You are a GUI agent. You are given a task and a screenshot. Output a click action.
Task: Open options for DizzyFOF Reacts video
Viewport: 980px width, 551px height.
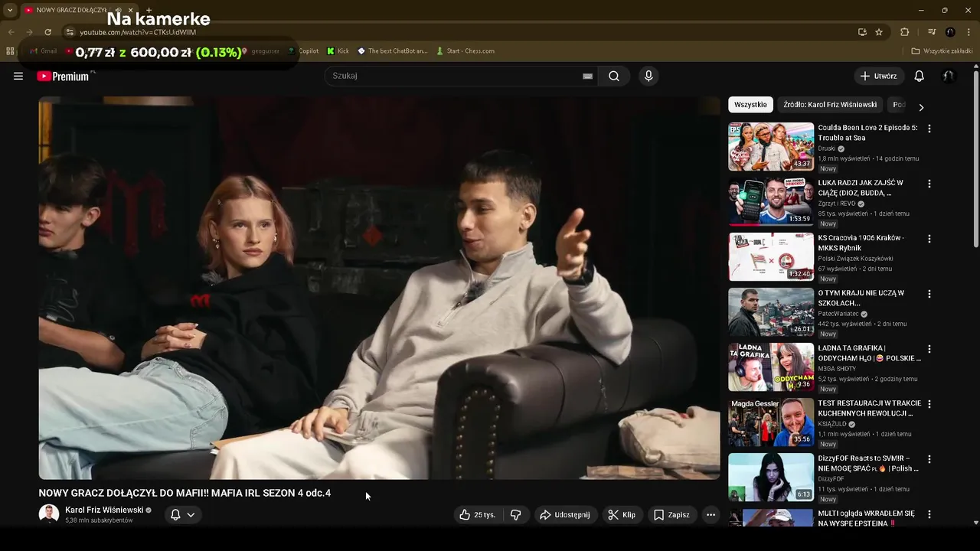(x=929, y=459)
